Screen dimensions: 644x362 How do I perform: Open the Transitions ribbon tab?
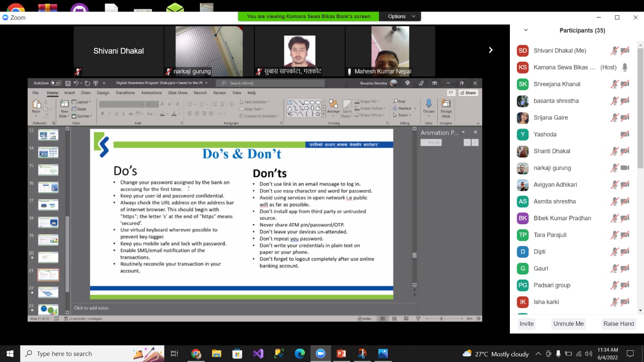(125, 93)
